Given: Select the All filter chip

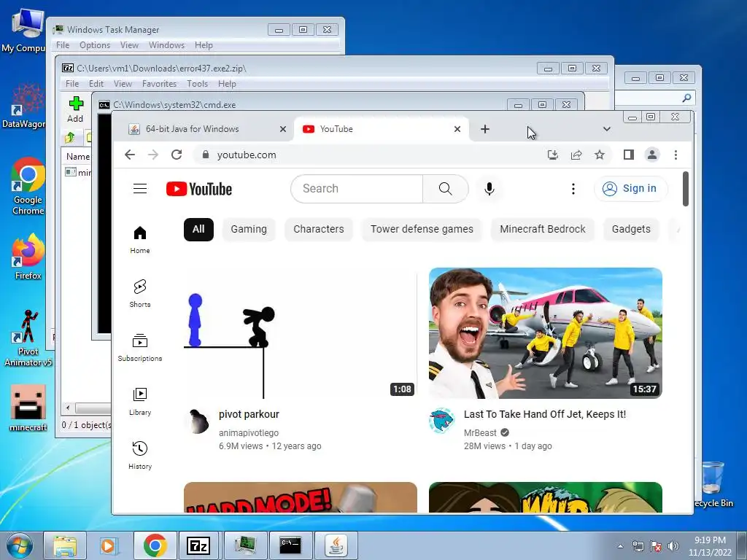Looking at the screenshot, I should (x=198, y=229).
